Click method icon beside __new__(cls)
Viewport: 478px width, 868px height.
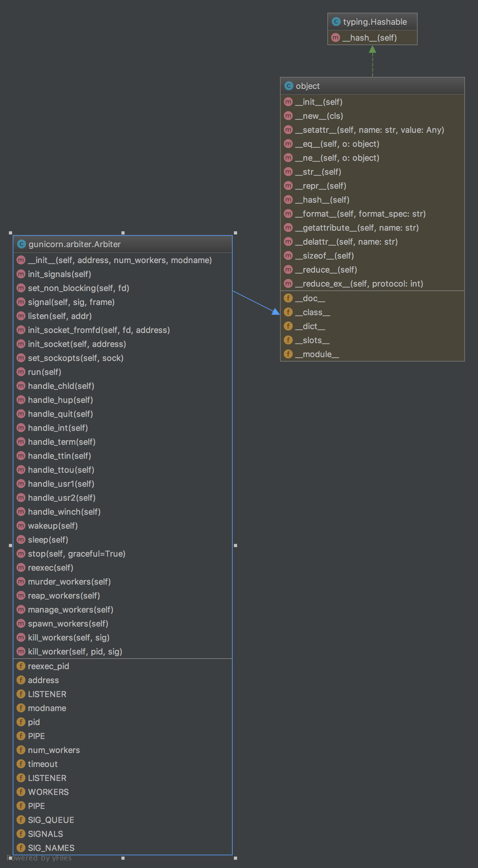(288, 116)
